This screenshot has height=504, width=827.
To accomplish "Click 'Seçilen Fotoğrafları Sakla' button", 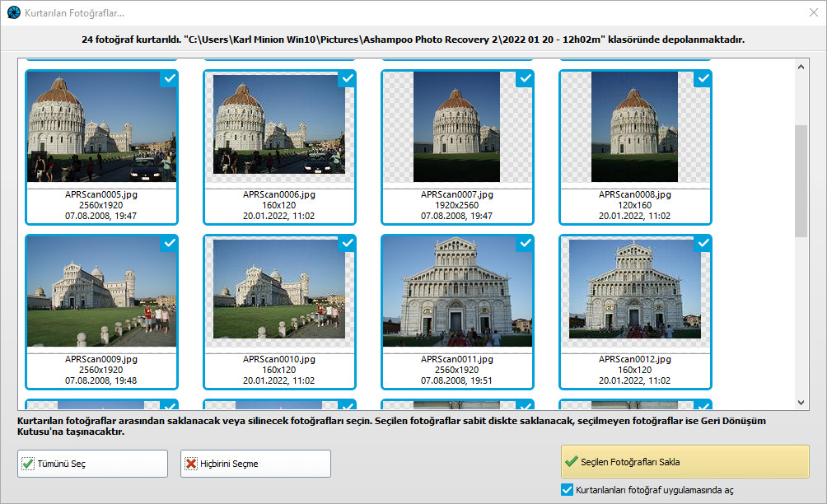I will (x=685, y=462).
